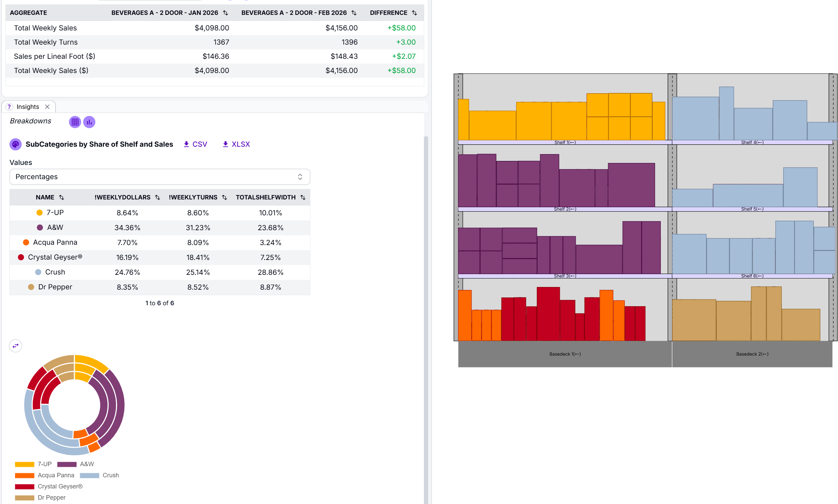Download breakdown as CSV
This screenshot has width=838, height=504.
195,144
